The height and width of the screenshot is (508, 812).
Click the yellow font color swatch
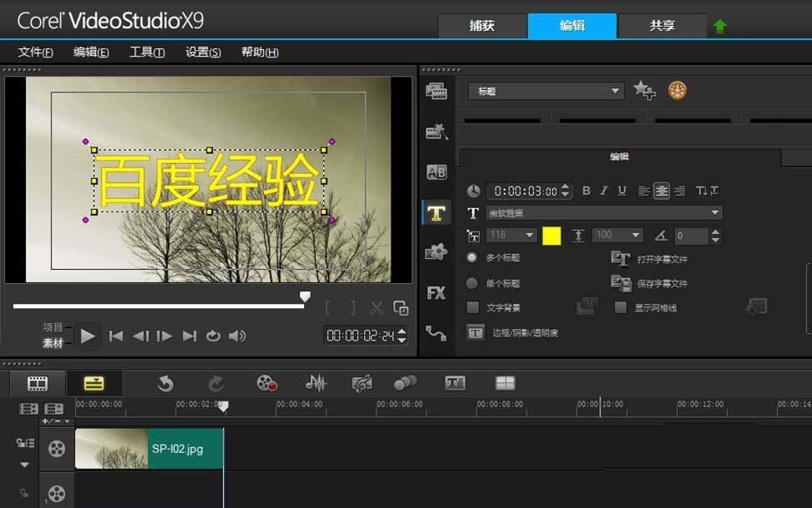point(550,236)
